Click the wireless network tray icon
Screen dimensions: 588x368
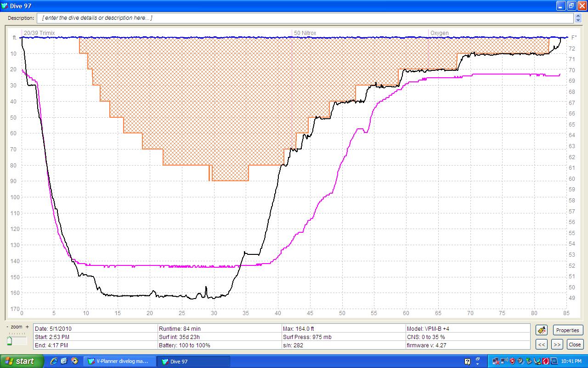tap(504, 361)
